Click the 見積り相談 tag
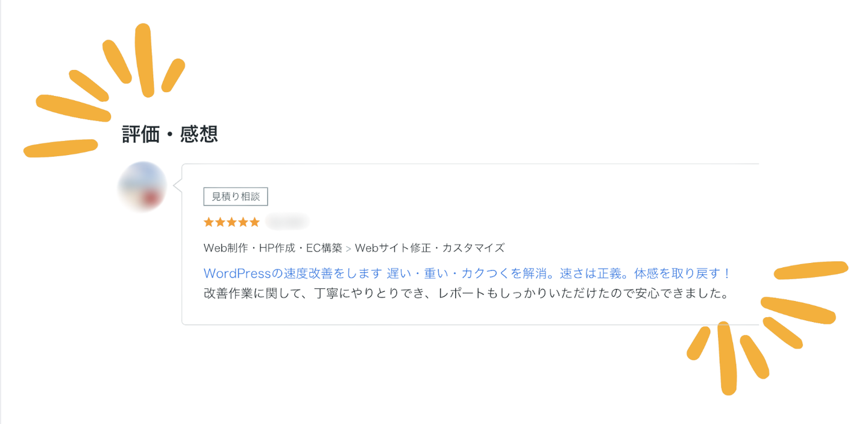 point(236,197)
